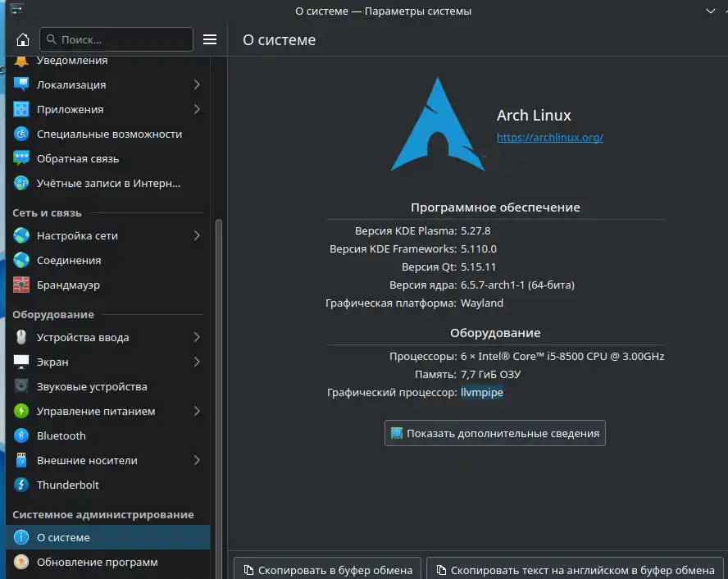Click the info icon for О системе
The image size is (728, 579).
point(21,537)
